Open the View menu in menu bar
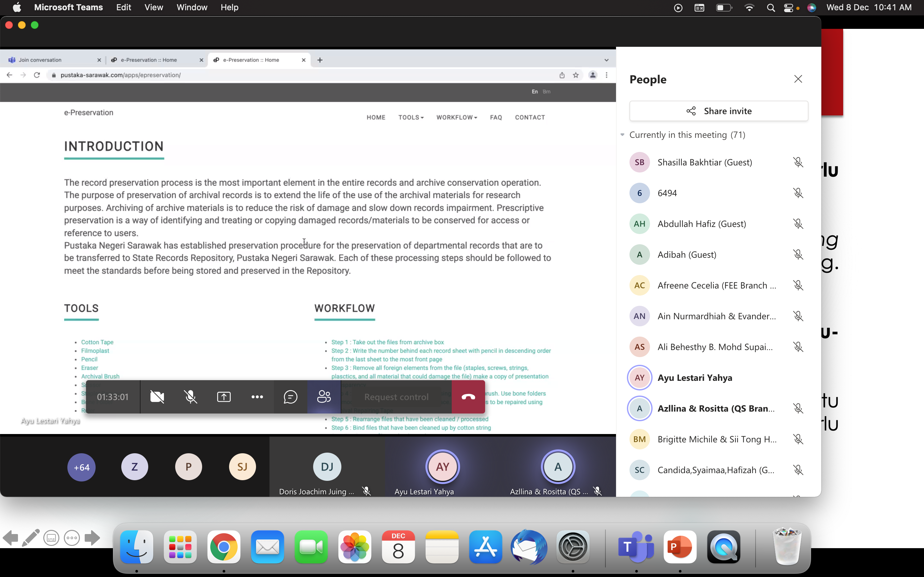924x577 pixels. click(x=153, y=7)
